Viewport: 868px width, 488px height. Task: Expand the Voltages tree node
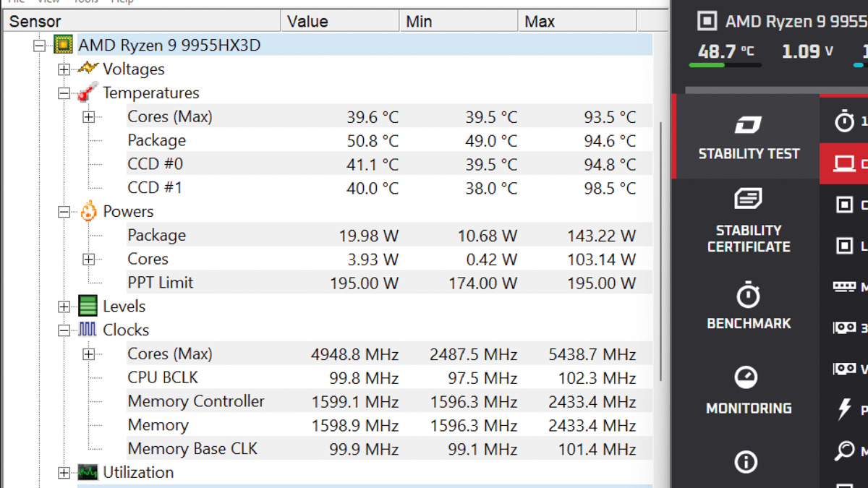coord(64,69)
